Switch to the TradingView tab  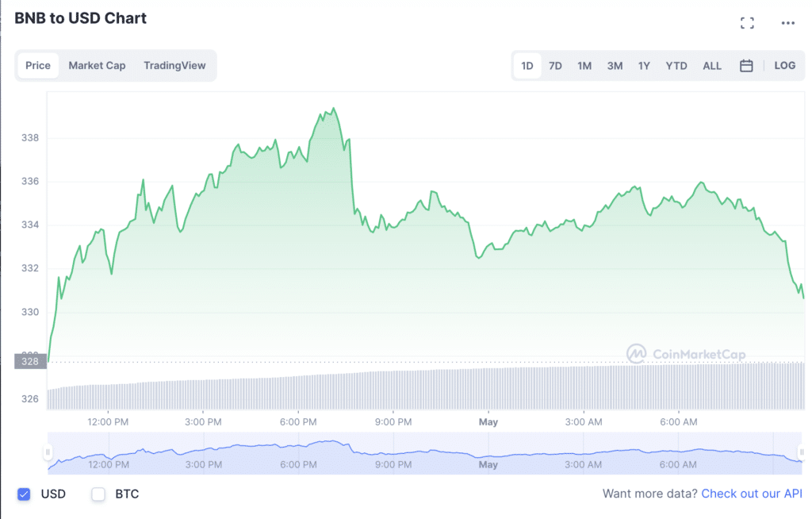[x=174, y=66]
